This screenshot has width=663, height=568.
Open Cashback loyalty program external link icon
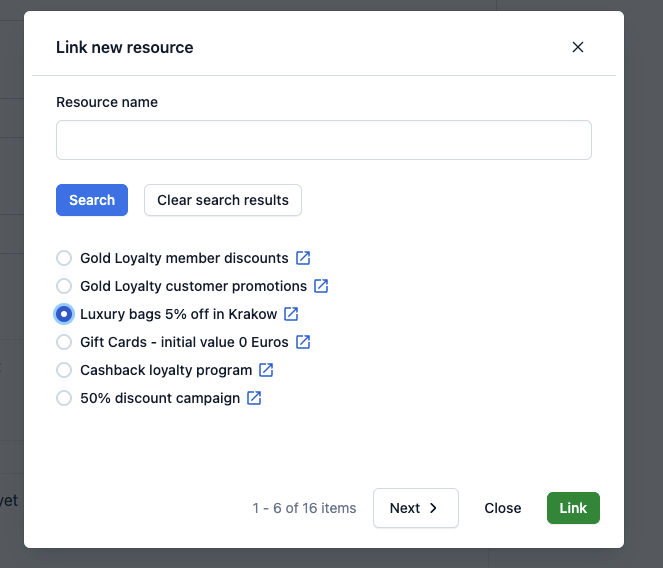pyautogui.click(x=266, y=369)
